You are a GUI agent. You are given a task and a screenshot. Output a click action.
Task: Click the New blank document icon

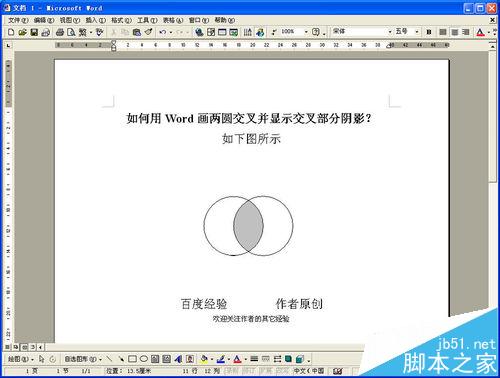pyautogui.click(x=11, y=32)
